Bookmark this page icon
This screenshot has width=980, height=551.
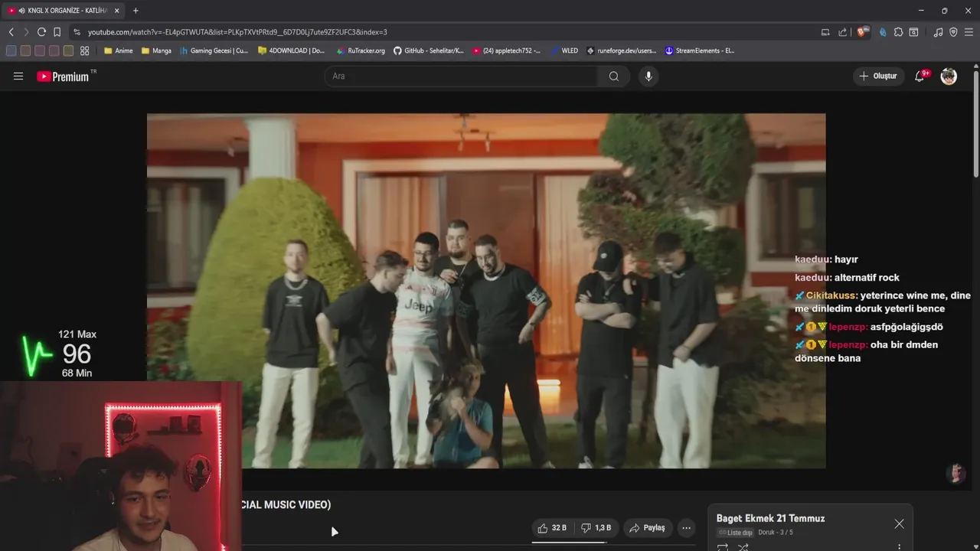(x=57, y=32)
